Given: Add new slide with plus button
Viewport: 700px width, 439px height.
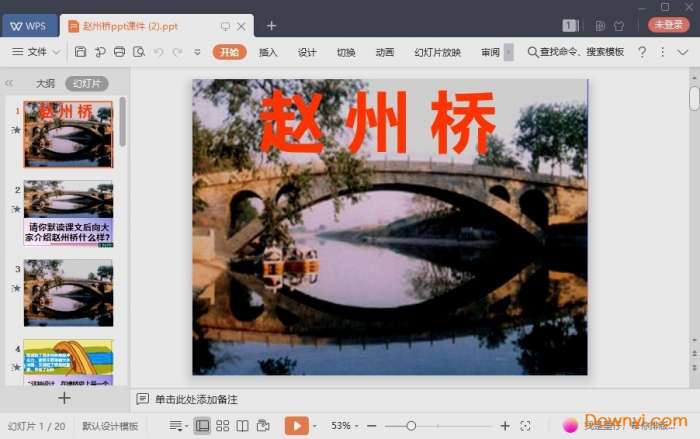Looking at the screenshot, I should (64, 398).
